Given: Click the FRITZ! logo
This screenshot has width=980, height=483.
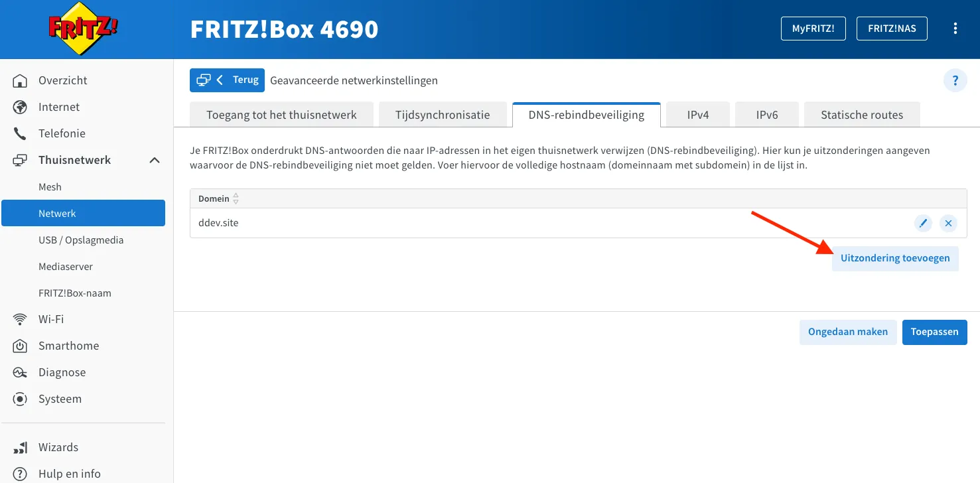Looking at the screenshot, I should [x=84, y=29].
